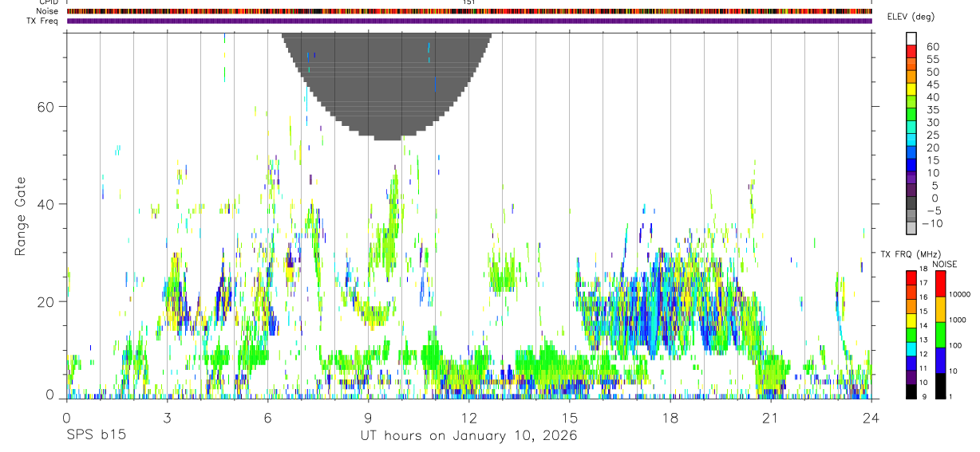The height and width of the screenshot is (452, 980).
Task: Click the '45' label in ELEV legend
Action: tap(932, 85)
